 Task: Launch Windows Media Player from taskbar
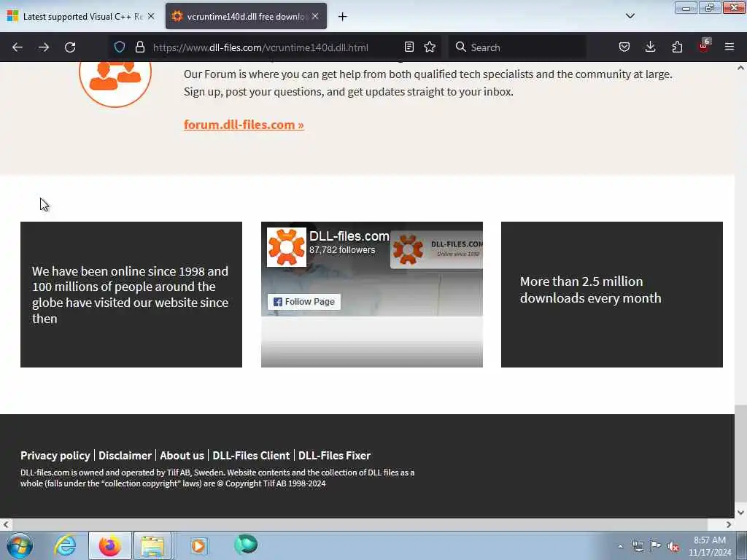click(198, 545)
